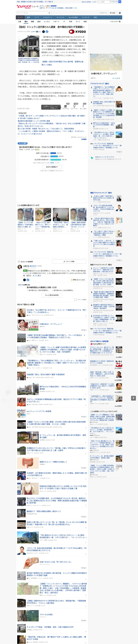Open the 有料 tab
This screenshot has width=138, height=644.
click(x=95, y=17)
